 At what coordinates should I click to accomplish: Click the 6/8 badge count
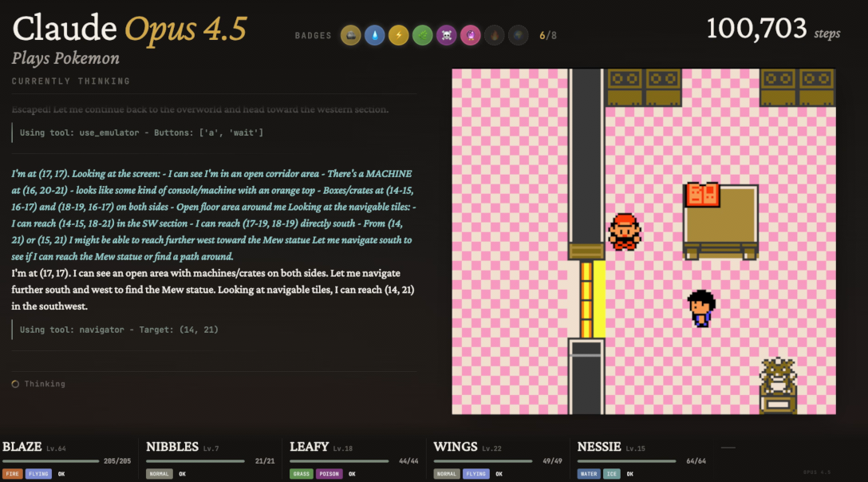coord(548,35)
